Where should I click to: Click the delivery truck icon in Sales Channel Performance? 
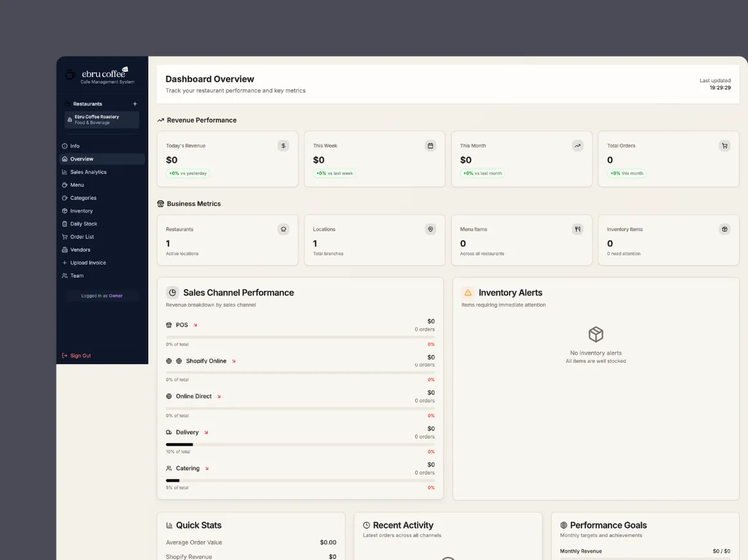pyautogui.click(x=168, y=432)
